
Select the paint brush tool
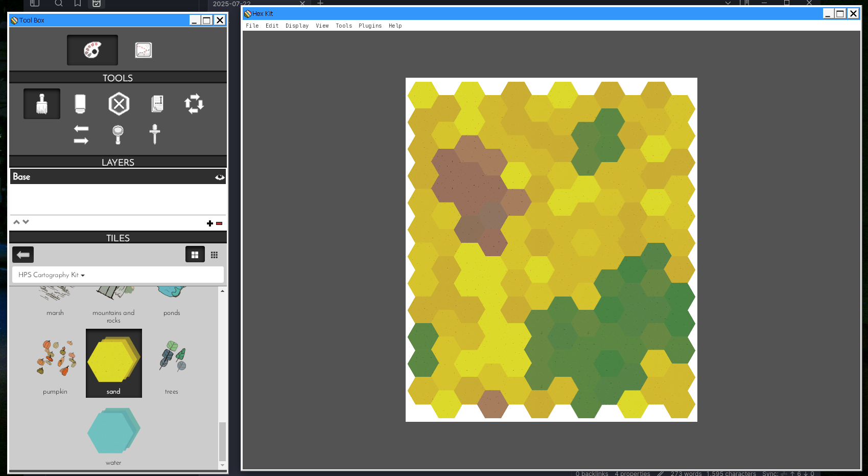click(42, 104)
